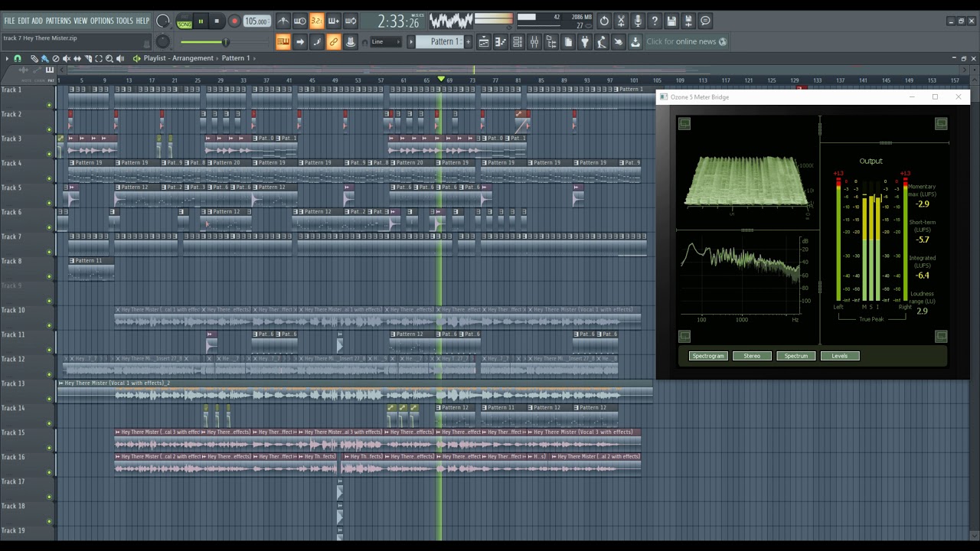
Task: Expand the arrow left of the pattern selector
Action: coord(411,42)
